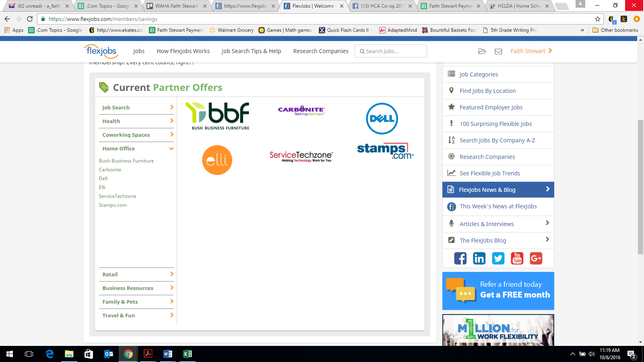Screen dimensions: 644x362
Task: Open Featured Employer Jobs
Action: pyautogui.click(x=498, y=107)
